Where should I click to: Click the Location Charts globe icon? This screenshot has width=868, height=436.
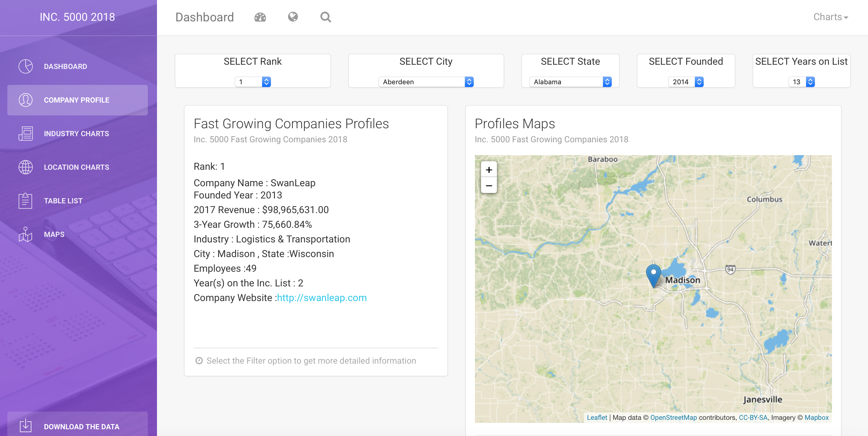[x=26, y=167]
